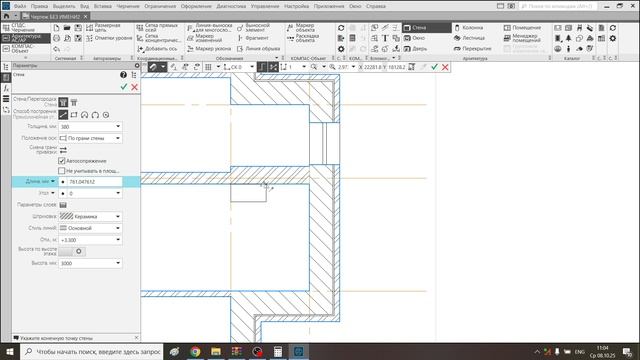Viewport: 640px width, 360px height.
Task: Click the swap binding face arrows icon
Action: (x=63, y=150)
